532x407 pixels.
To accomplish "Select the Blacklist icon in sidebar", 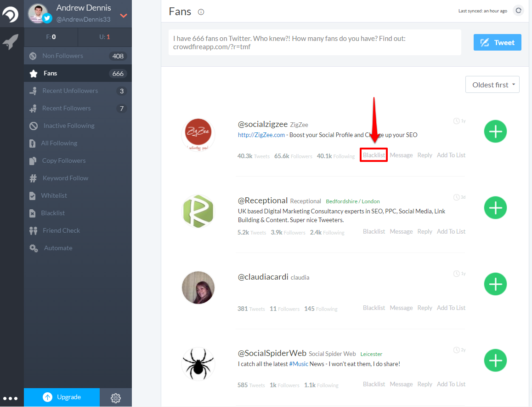I will pyautogui.click(x=33, y=213).
